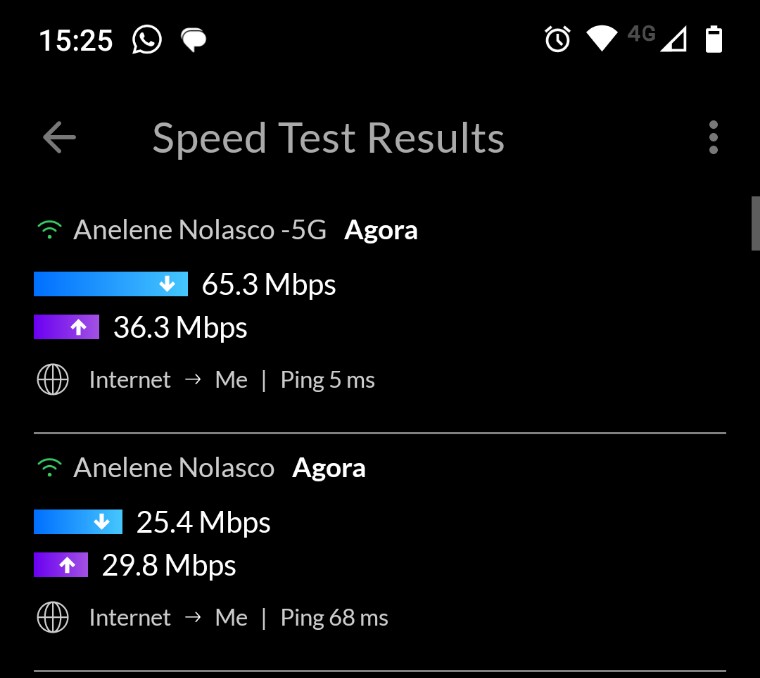Tap the Ping 5 ms label
Image resolution: width=760 pixels, height=678 pixels.
click(327, 380)
